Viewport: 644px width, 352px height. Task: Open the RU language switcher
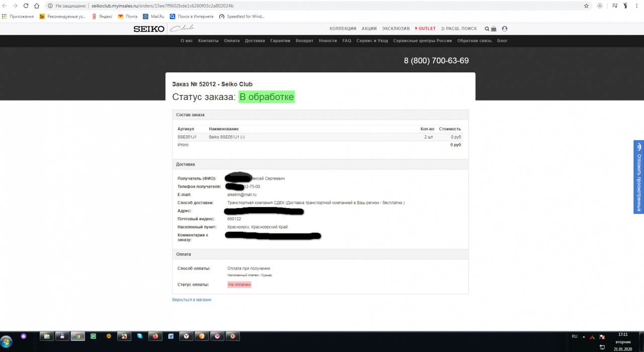click(575, 336)
